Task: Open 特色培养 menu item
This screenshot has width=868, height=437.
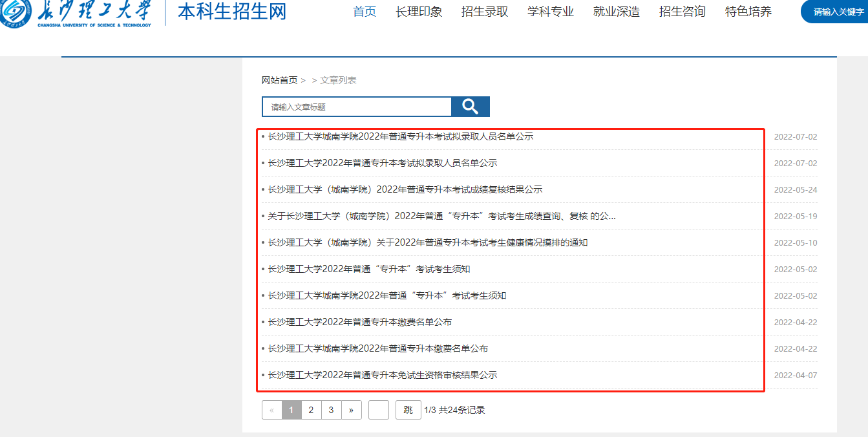Action: [748, 12]
